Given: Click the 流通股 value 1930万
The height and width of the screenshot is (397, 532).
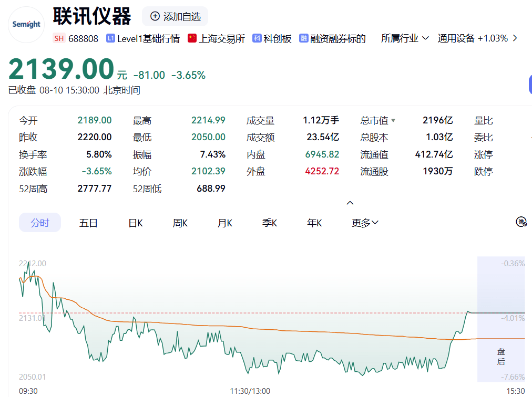Looking at the screenshot, I should [x=438, y=171].
